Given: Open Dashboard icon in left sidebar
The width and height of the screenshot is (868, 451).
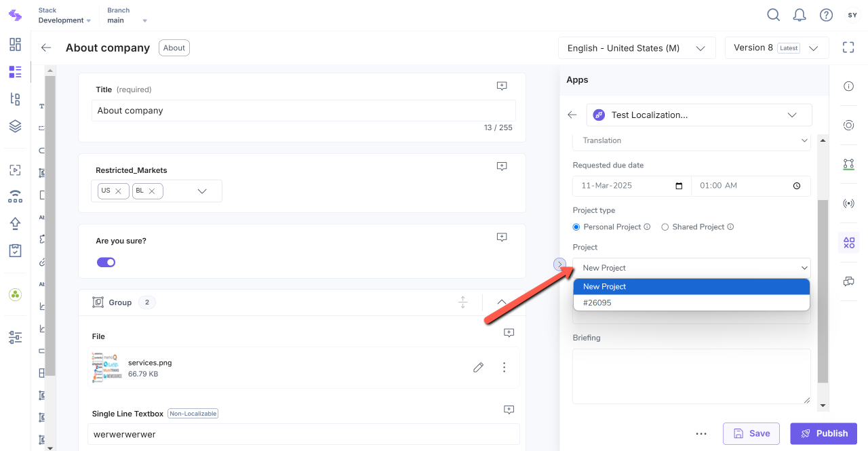Looking at the screenshot, I should pyautogui.click(x=15, y=45).
